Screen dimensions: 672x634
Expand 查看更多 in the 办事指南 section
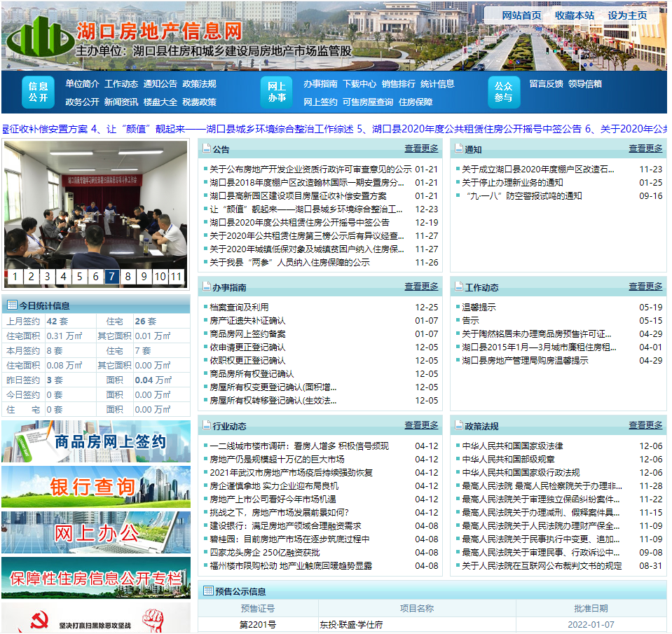(x=421, y=287)
